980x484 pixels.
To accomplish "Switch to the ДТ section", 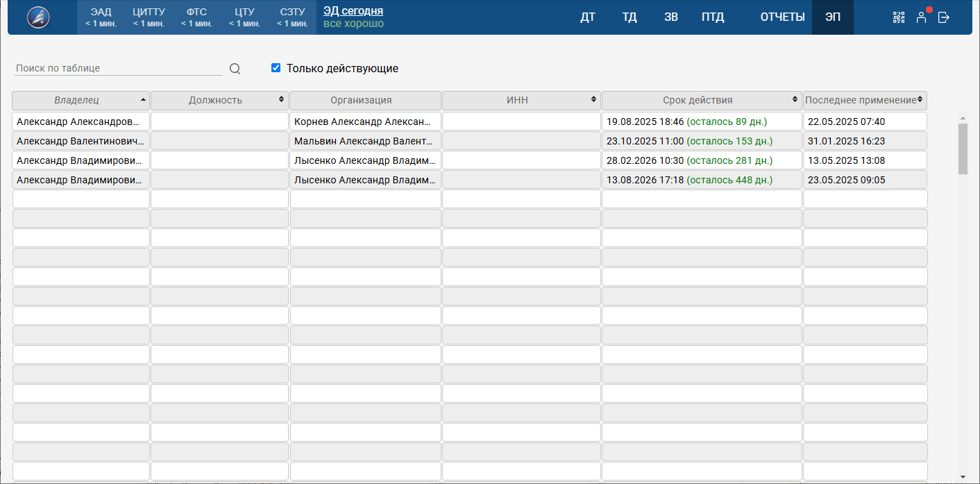I will tap(588, 17).
